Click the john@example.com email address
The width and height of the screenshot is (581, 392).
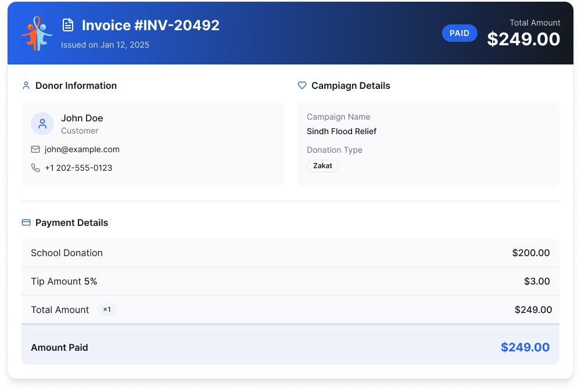click(x=82, y=149)
